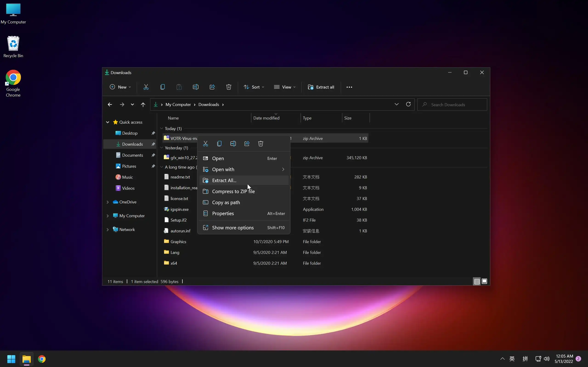Collapse the Quick access tree
The image size is (588, 367).
[108, 122]
